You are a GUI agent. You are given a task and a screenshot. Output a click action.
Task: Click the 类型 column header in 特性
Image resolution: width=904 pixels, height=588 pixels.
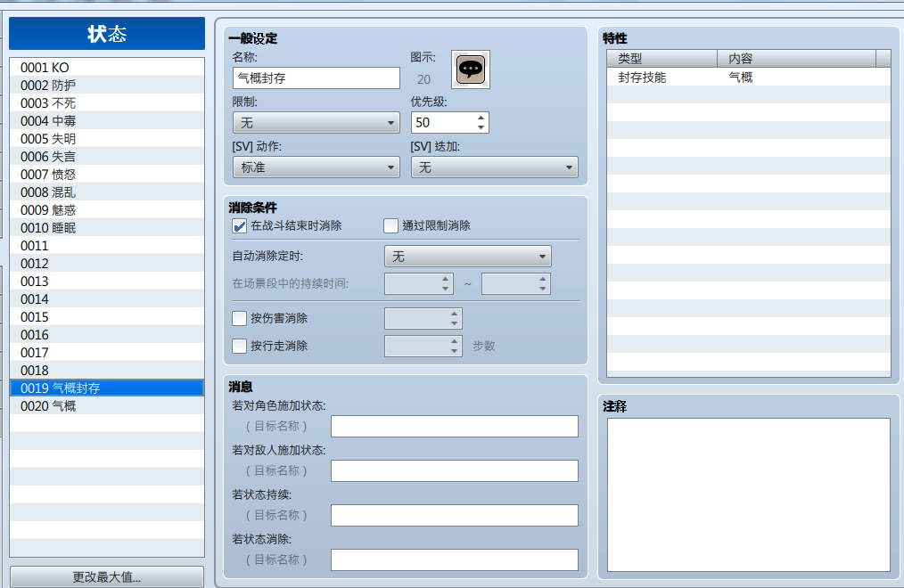click(662, 59)
